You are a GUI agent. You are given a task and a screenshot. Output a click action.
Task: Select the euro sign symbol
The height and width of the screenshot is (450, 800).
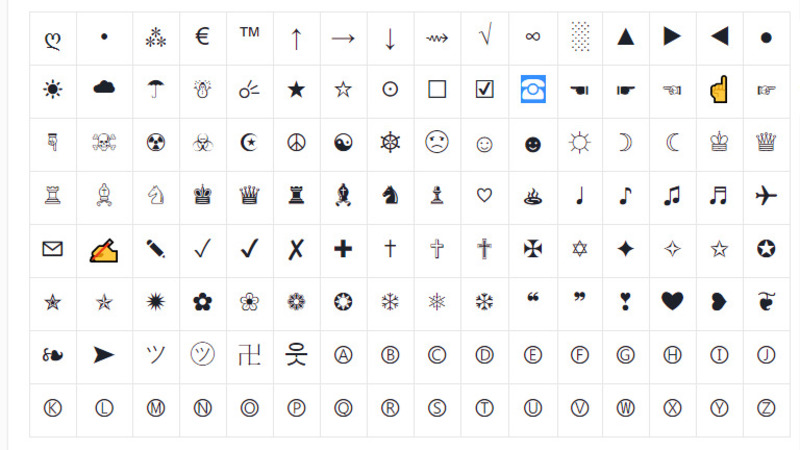(x=203, y=37)
